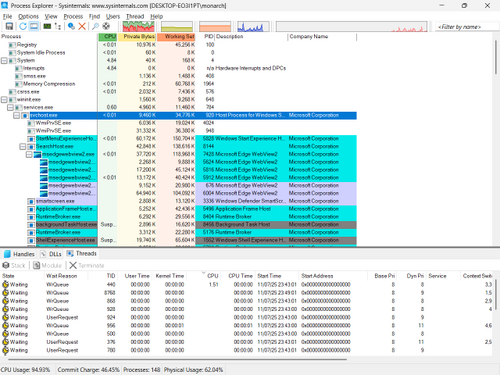Select the System Idle Process row

pos(178,53)
